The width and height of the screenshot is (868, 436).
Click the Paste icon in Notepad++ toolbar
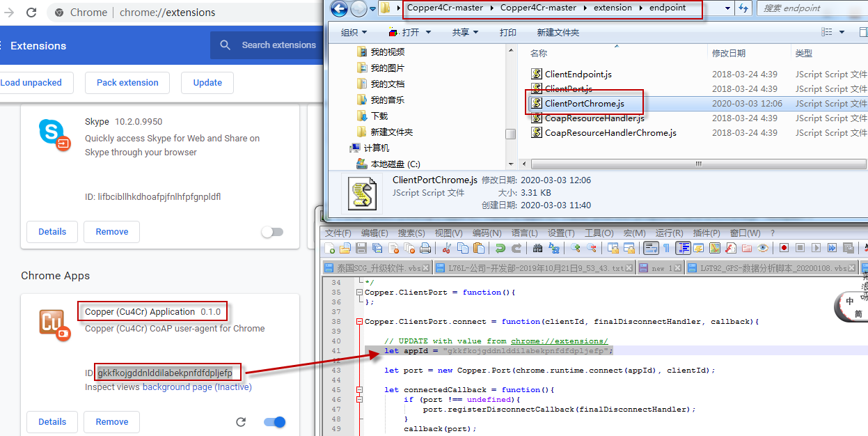pos(479,248)
